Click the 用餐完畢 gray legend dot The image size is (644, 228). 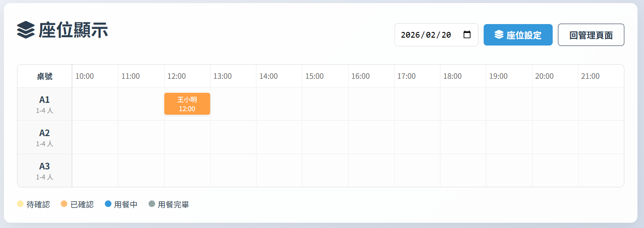click(152, 204)
